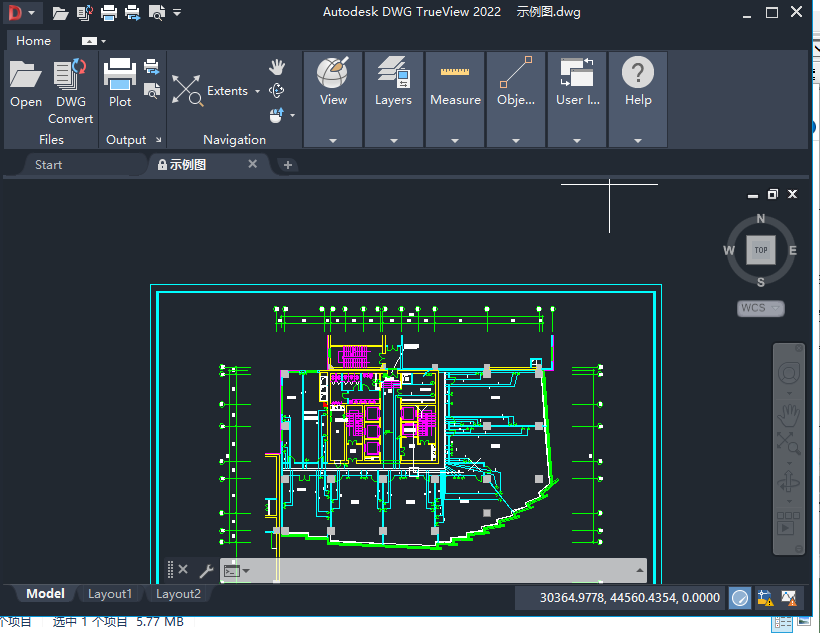Select the Pan hand tool in Navigation
This screenshot has height=633, width=820.
point(277,67)
